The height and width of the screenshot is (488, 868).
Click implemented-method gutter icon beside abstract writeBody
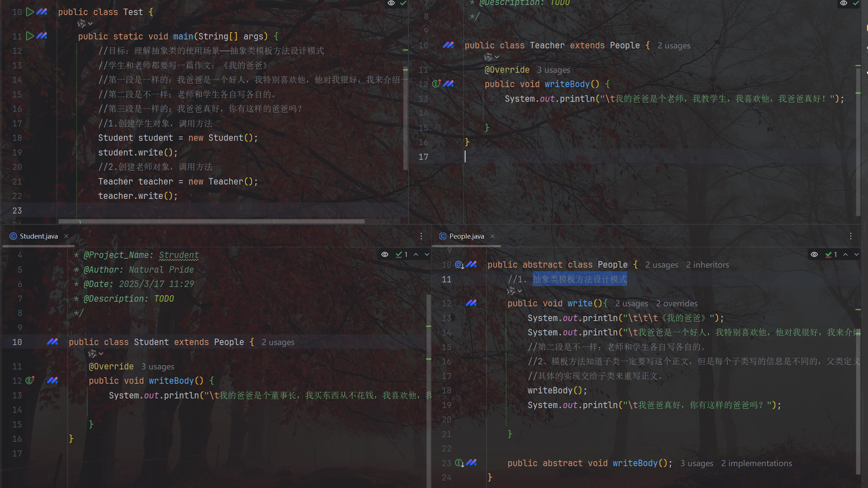pyautogui.click(x=459, y=463)
